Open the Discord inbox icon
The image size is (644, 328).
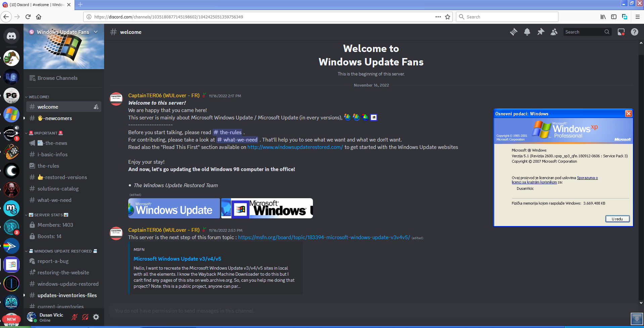pyautogui.click(x=621, y=32)
